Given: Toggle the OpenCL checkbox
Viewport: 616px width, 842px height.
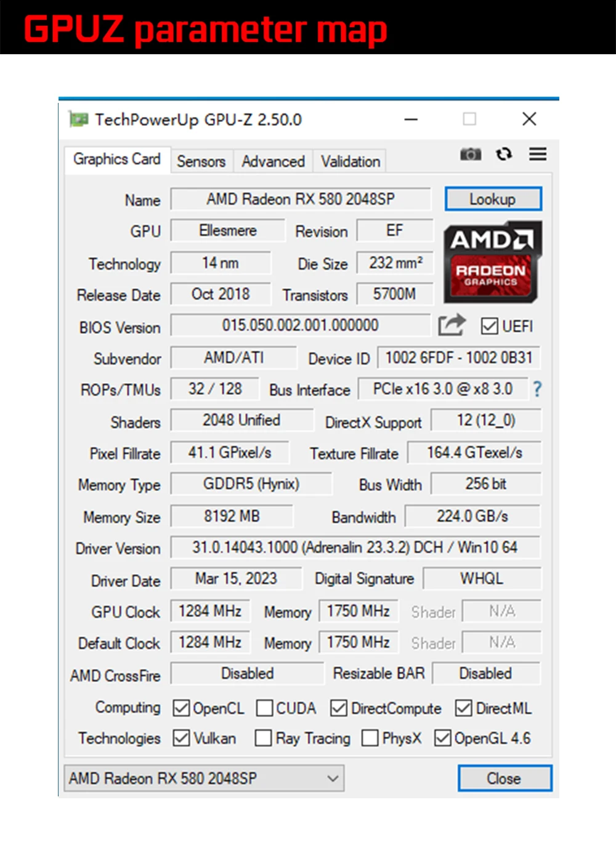Looking at the screenshot, I should tap(181, 708).
